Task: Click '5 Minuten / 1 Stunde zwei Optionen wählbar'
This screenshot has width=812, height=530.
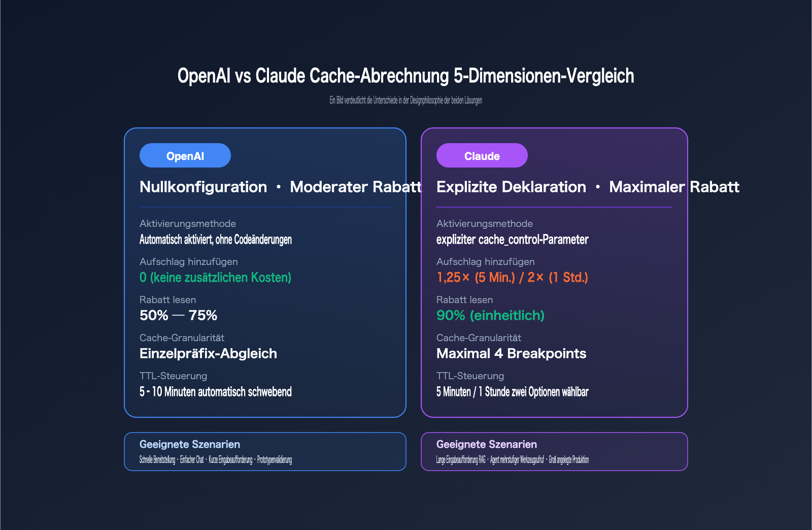Action: [x=513, y=392]
